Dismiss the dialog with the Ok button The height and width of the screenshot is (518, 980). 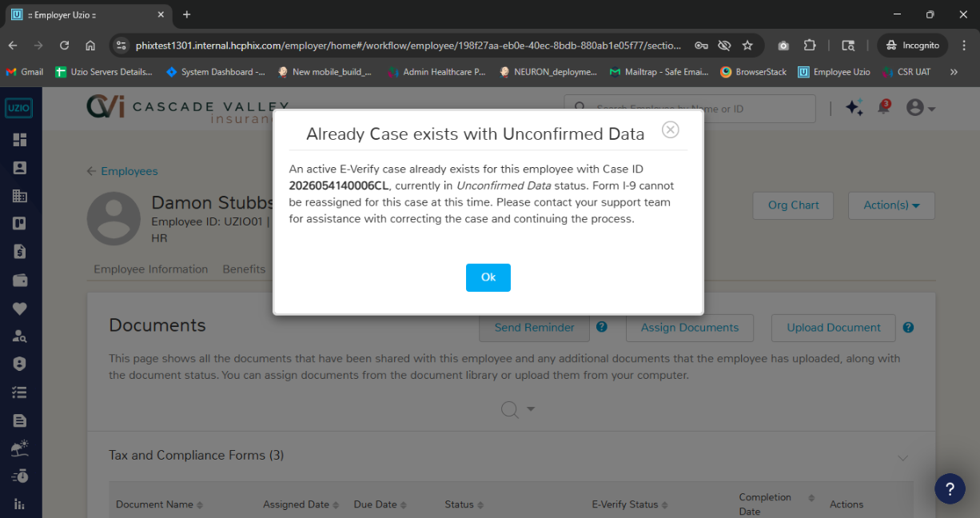pyautogui.click(x=488, y=277)
